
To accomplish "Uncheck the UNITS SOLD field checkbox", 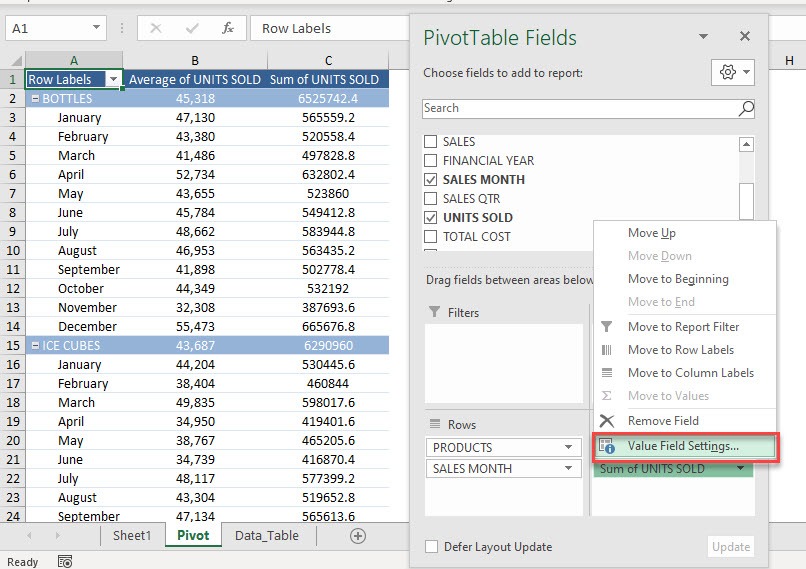I will tap(430, 217).
